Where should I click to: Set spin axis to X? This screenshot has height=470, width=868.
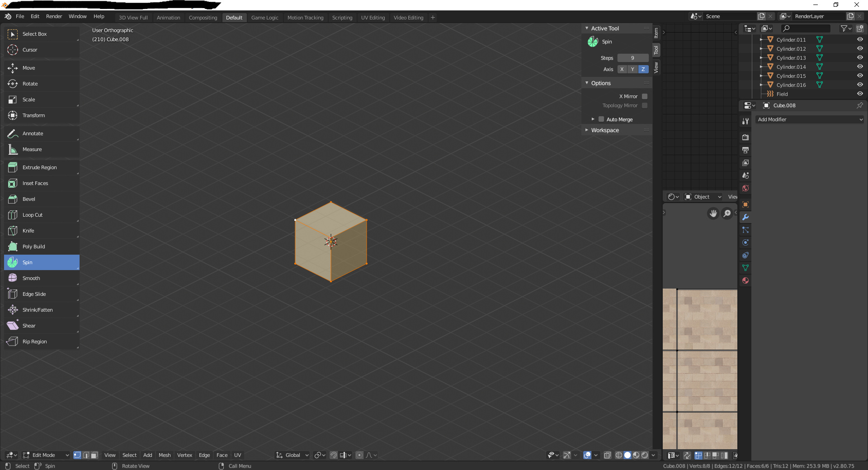(622, 70)
